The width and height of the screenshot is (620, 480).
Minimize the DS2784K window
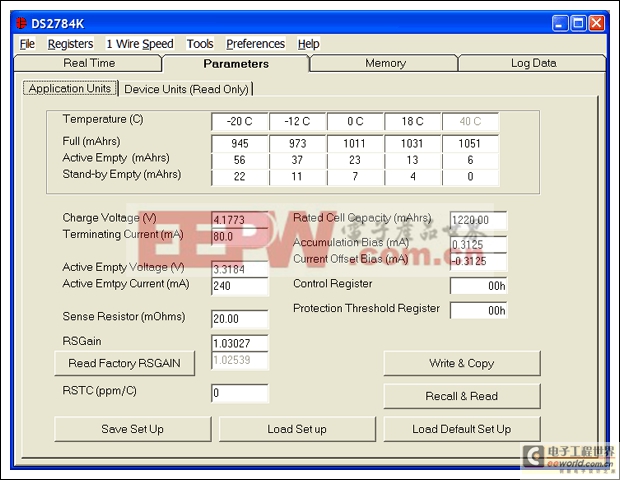pos(560,24)
